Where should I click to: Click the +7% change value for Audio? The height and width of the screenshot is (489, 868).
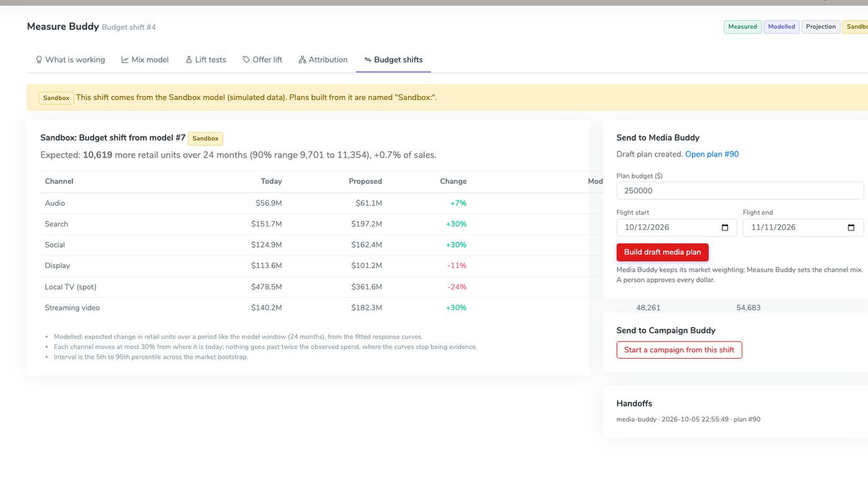click(459, 203)
